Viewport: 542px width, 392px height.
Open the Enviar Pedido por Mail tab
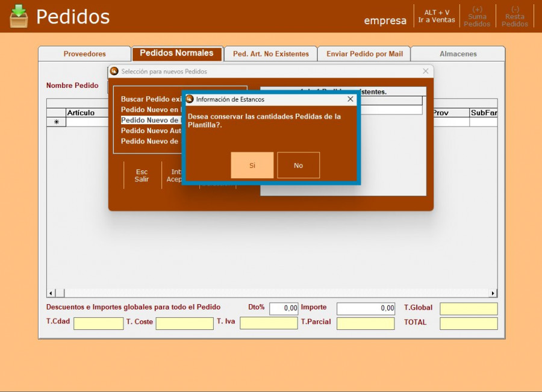pos(364,54)
